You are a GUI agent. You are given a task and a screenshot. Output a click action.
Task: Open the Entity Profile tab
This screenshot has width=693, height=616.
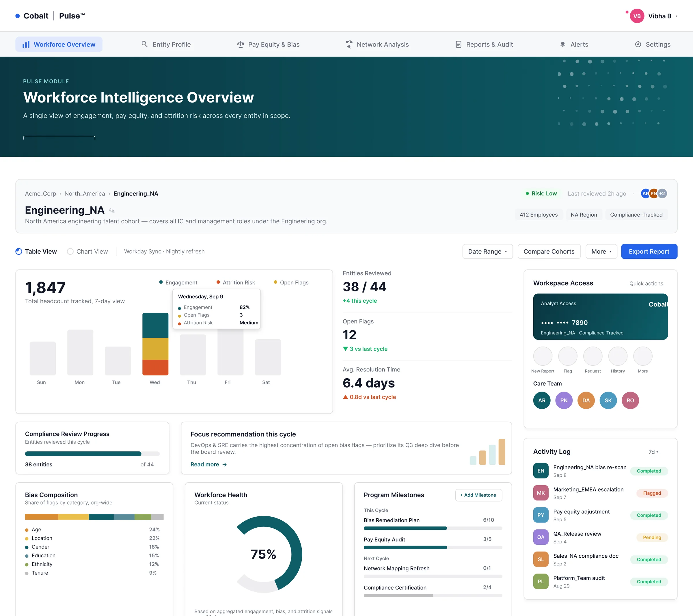tap(166, 44)
